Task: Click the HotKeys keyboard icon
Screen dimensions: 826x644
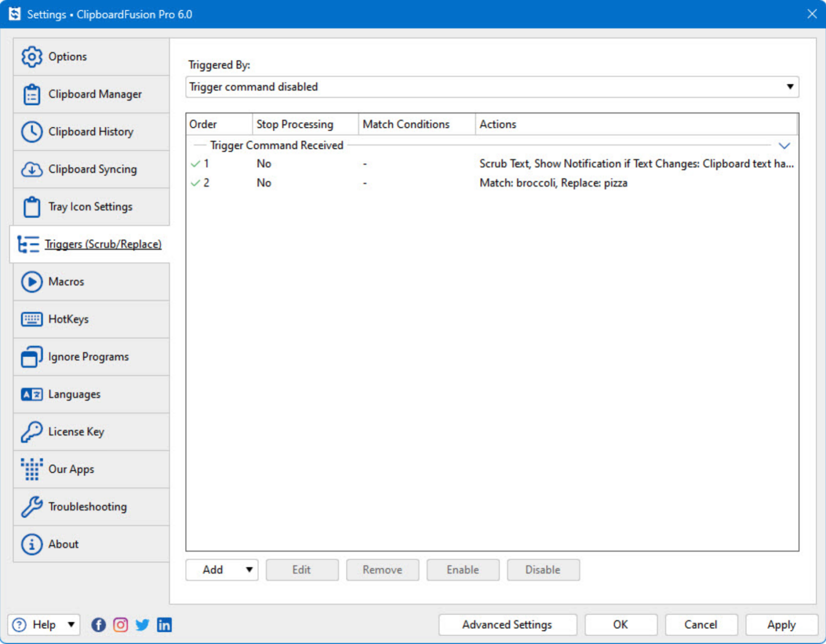Action: point(32,319)
